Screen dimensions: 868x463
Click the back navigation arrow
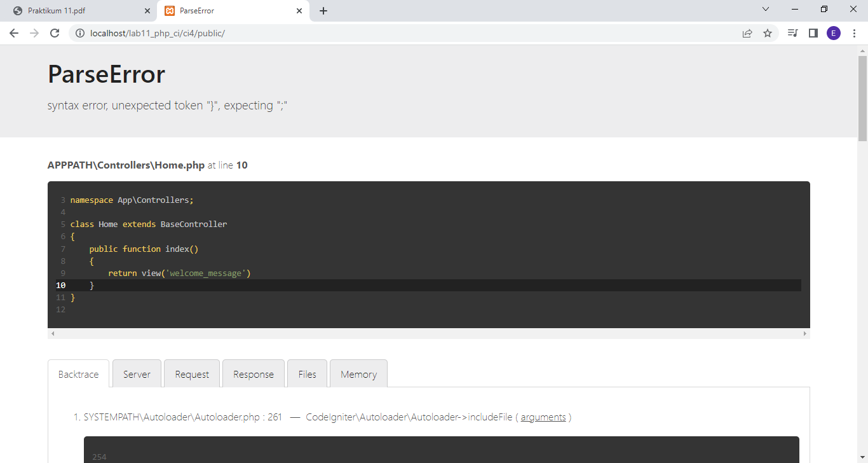14,32
